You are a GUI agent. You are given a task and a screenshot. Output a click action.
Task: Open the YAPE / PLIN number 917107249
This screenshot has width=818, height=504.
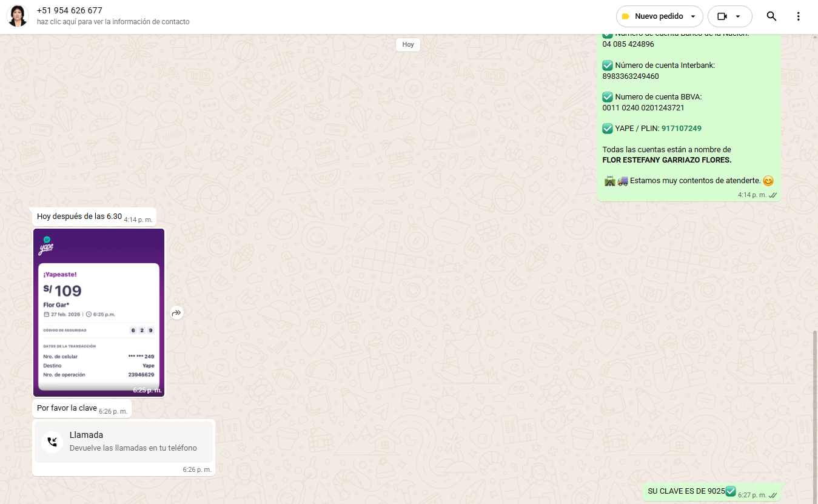(x=681, y=129)
